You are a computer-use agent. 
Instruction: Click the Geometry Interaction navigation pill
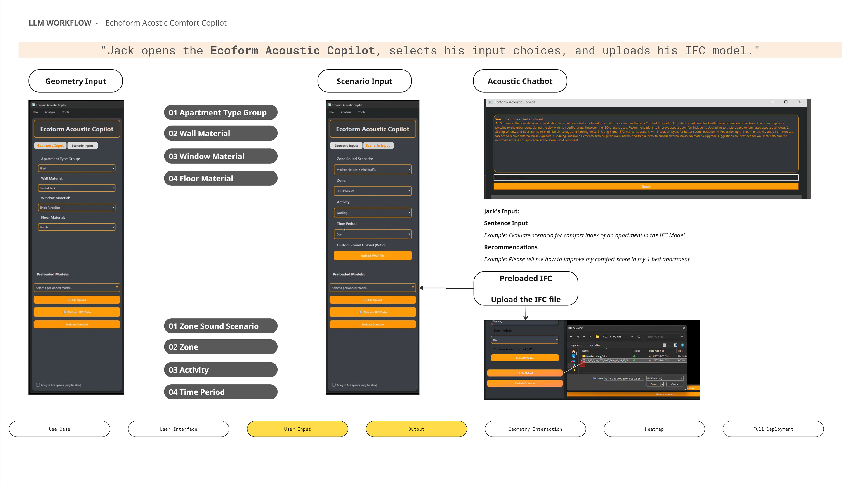535,429
